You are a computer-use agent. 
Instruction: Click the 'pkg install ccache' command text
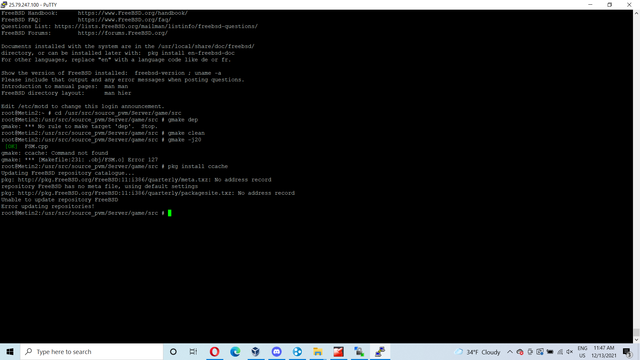198,167
